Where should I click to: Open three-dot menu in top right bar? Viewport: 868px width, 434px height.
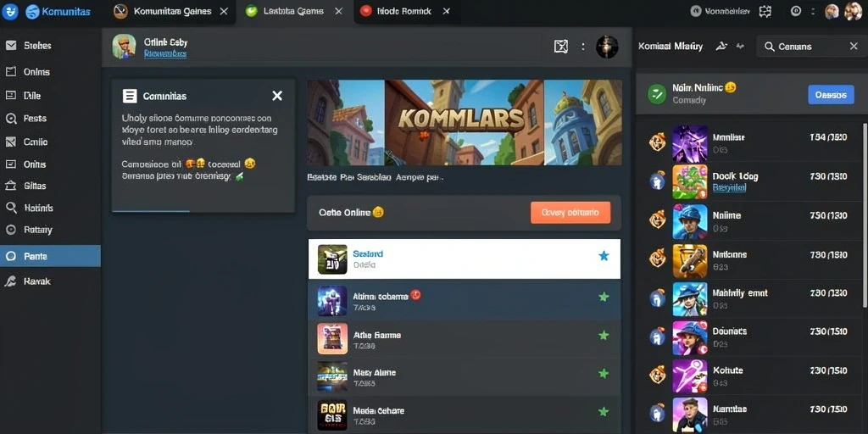click(x=813, y=11)
